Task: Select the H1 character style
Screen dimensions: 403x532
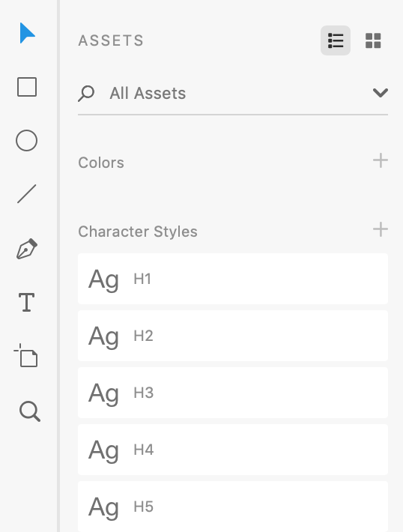Action: pyautogui.click(x=233, y=279)
